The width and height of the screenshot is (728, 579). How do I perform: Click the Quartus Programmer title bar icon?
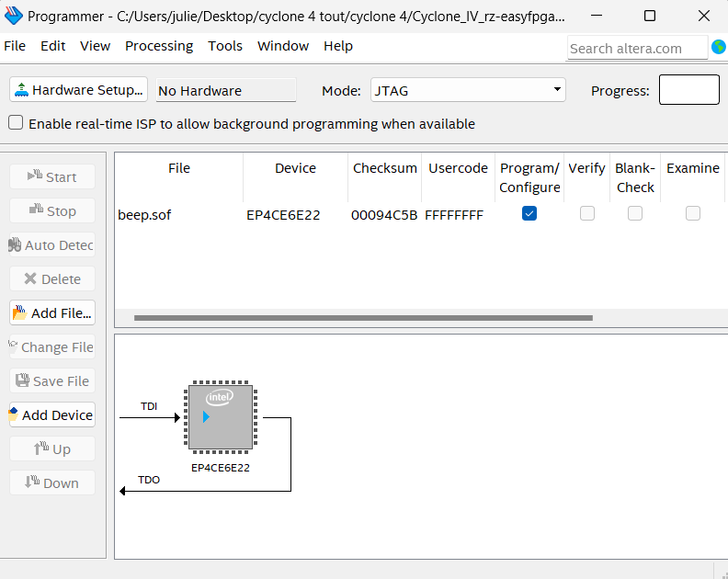(14, 17)
